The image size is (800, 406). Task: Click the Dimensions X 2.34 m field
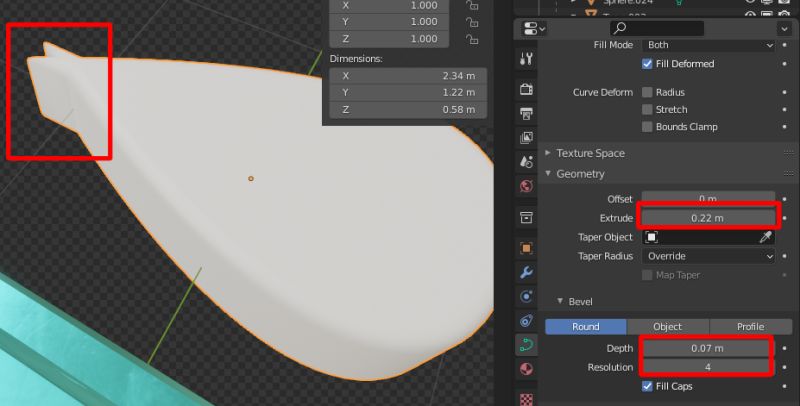tap(408, 76)
